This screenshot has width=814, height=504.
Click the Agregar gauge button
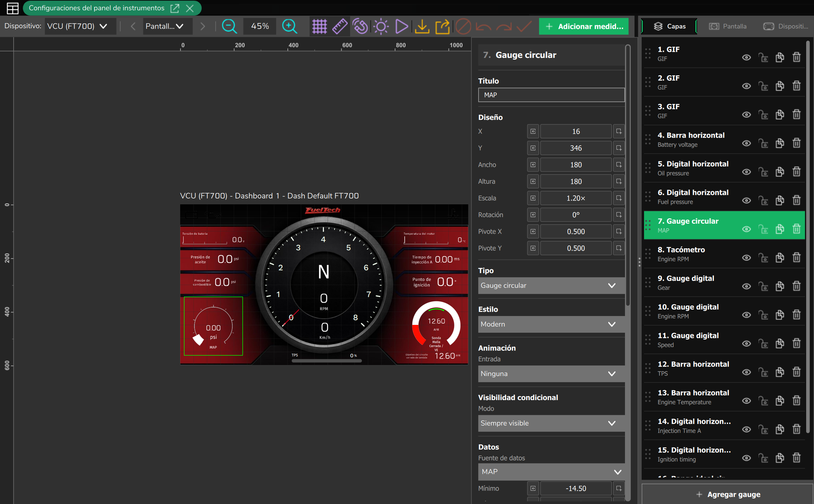[728, 494]
